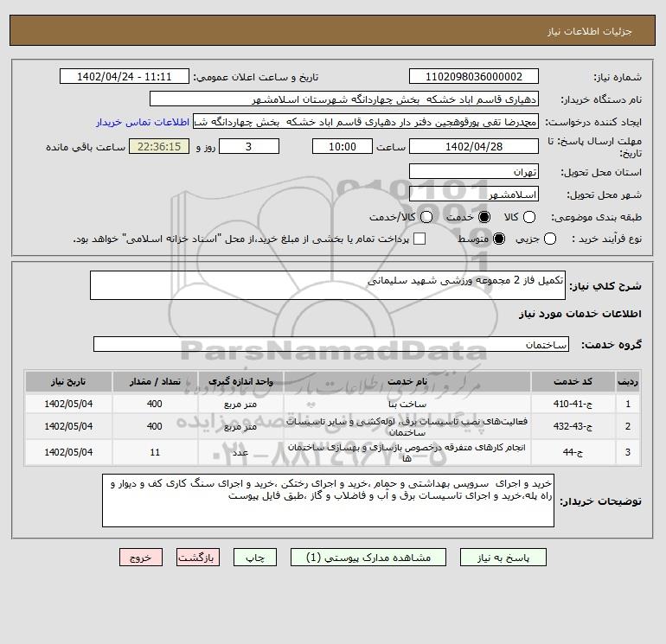This screenshot has width=666, height=644.
Task: Click the نام دستگاه خریدار field
Action: (344, 99)
